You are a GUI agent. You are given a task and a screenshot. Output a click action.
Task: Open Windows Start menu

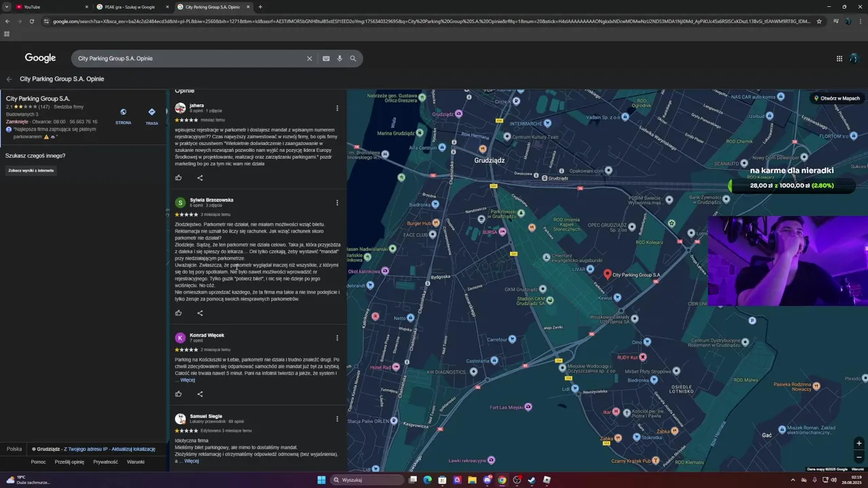[x=321, y=480]
